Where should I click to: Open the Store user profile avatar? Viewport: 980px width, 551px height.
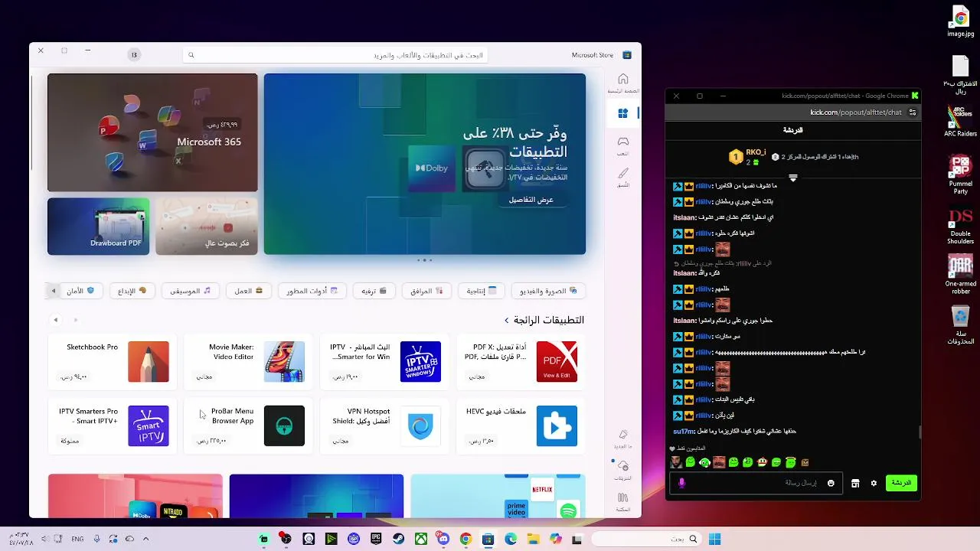135,55
